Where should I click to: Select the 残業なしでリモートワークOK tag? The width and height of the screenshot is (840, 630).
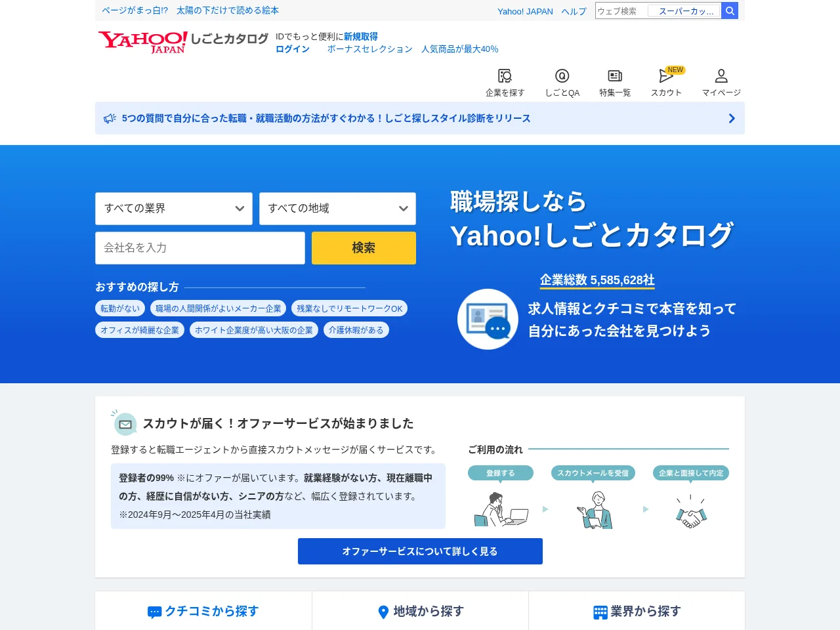pyautogui.click(x=350, y=308)
